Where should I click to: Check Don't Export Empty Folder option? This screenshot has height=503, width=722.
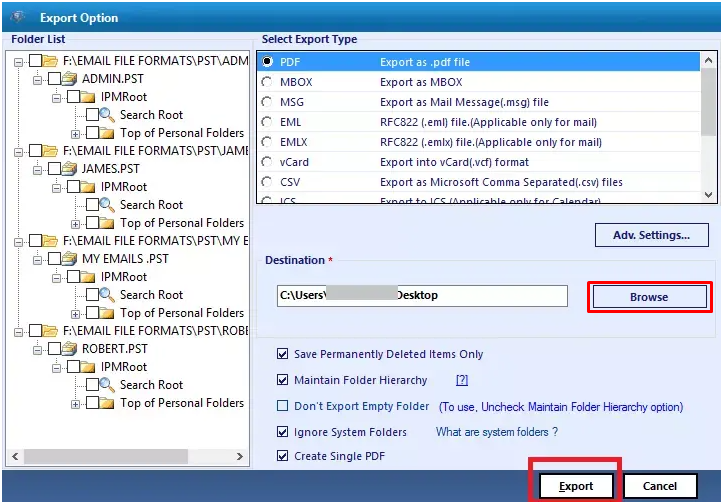coord(282,406)
